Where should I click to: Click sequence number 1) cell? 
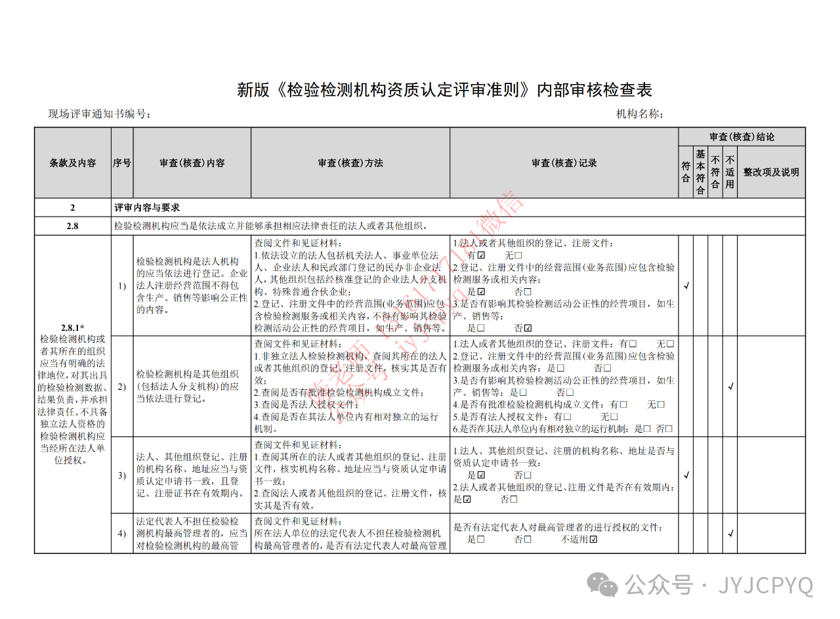click(122, 286)
